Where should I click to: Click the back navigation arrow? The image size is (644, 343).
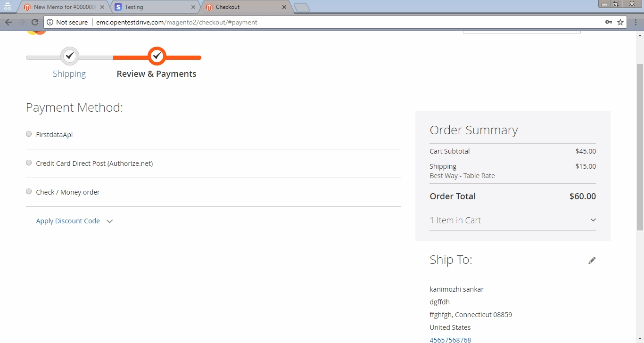tap(8, 22)
